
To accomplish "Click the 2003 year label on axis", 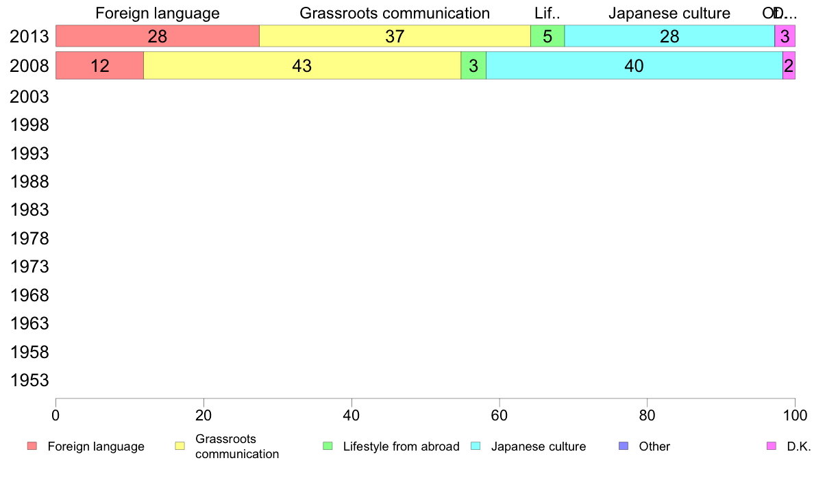I will coord(29,97).
